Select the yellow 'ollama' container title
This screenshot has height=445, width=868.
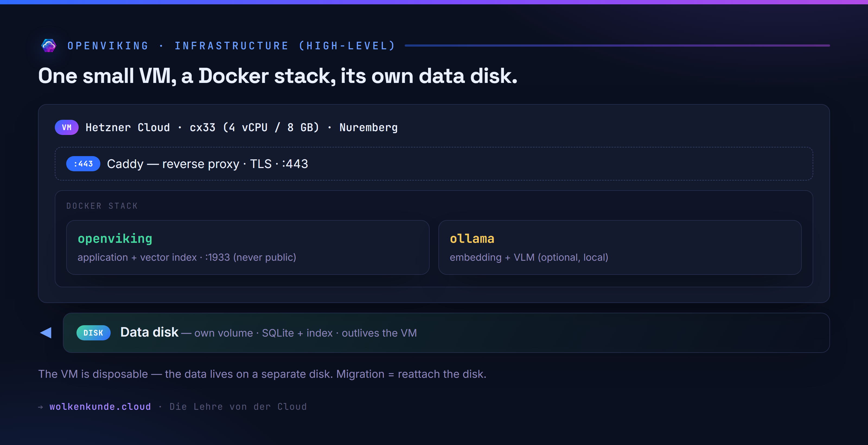[x=472, y=239]
